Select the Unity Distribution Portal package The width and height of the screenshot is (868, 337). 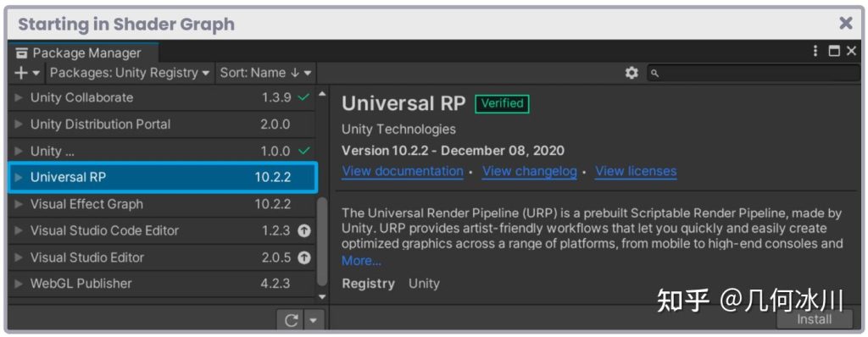pyautogui.click(x=162, y=124)
